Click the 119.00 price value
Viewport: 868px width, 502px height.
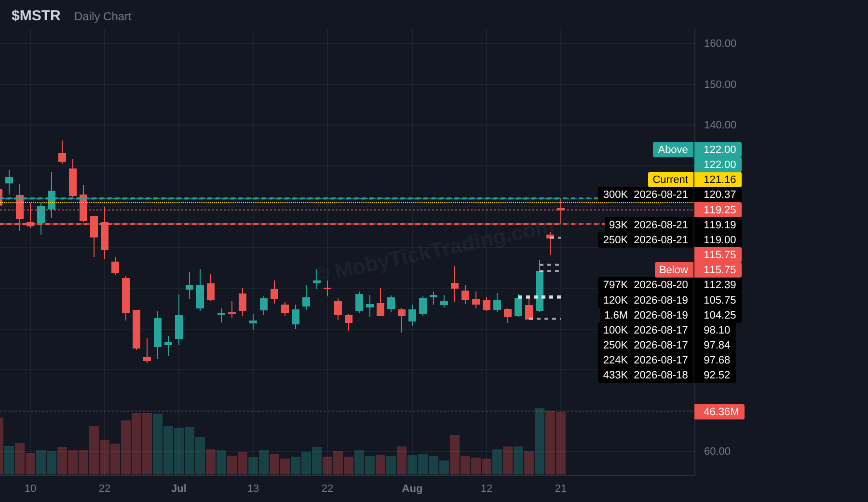click(x=718, y=240)
